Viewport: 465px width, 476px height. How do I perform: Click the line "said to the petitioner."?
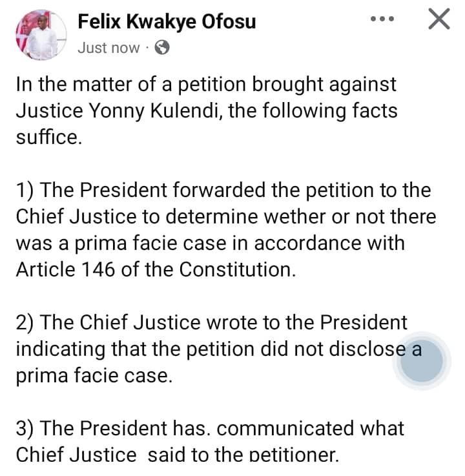(243, 455)
